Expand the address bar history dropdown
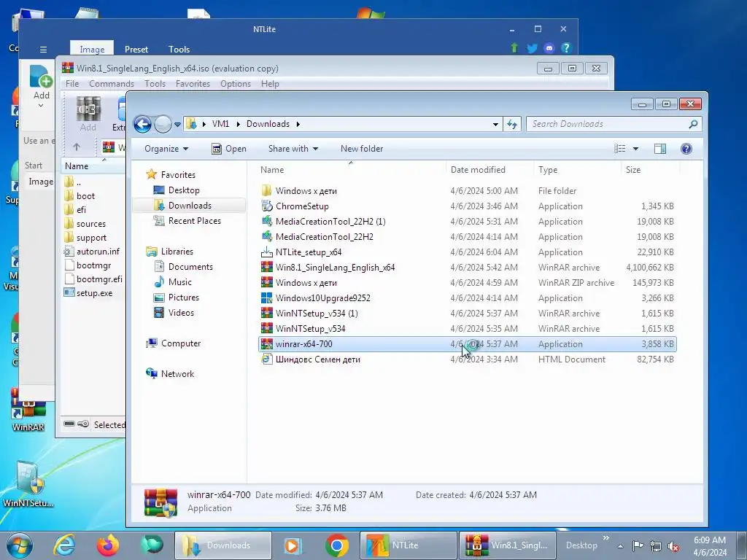 (x=495, y=124)
